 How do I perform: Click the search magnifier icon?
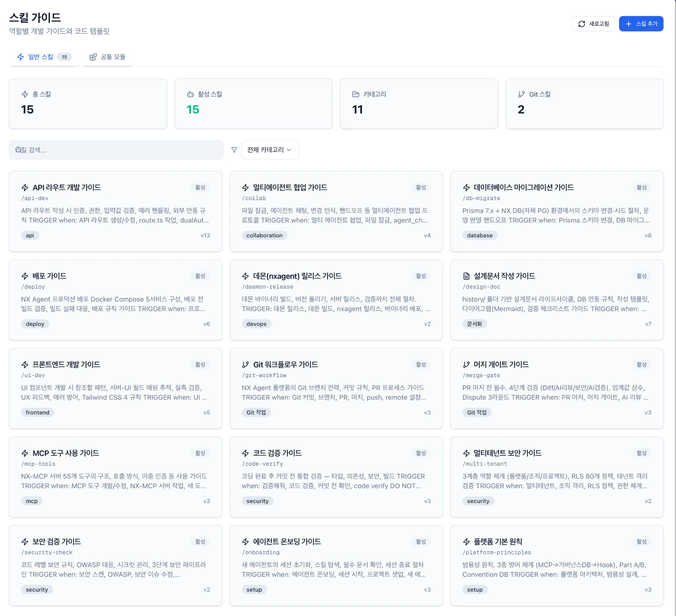click(19, 149)
